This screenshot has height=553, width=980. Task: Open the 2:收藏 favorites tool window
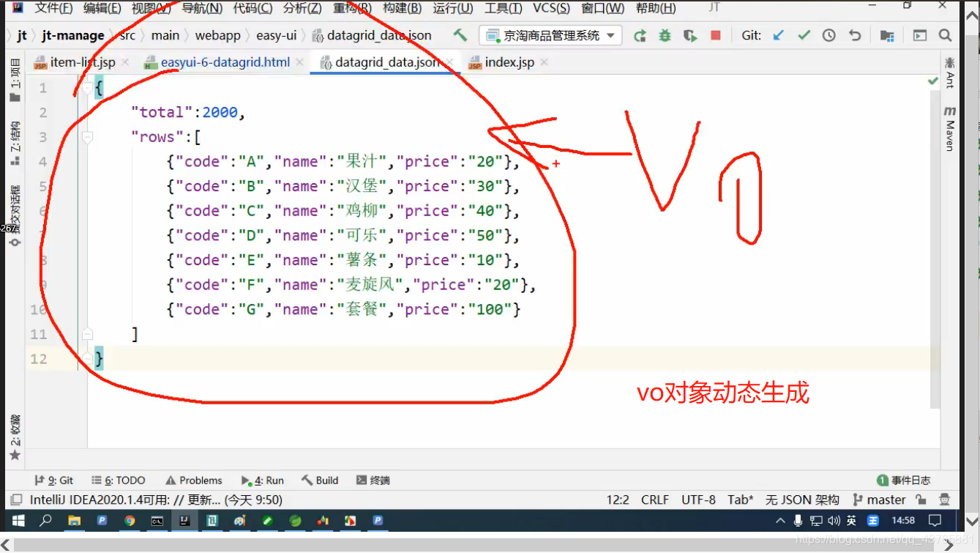(15, 438)
